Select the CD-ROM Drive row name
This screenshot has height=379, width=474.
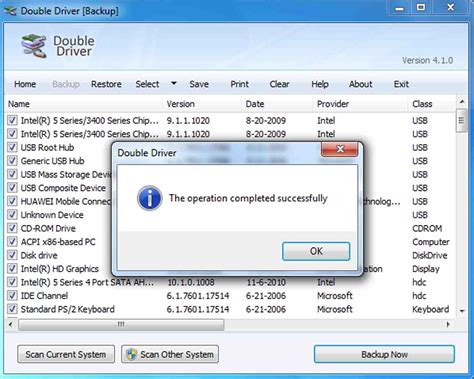(48, 228)
